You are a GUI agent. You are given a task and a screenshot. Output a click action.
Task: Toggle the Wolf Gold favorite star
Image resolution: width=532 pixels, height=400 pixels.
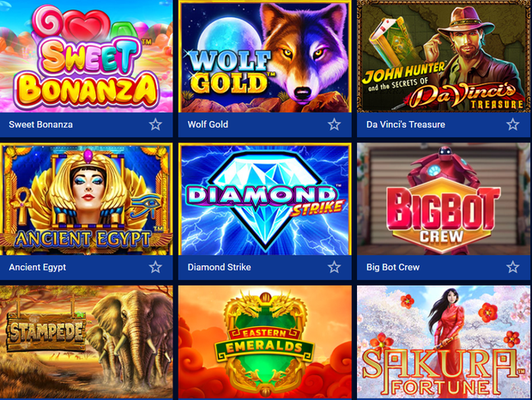[334, 124]
